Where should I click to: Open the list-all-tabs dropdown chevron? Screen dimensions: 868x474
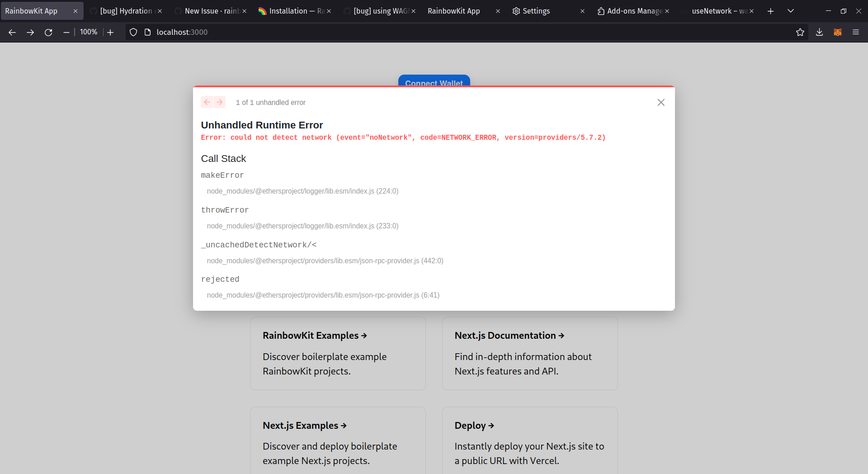tap(790, 11)
